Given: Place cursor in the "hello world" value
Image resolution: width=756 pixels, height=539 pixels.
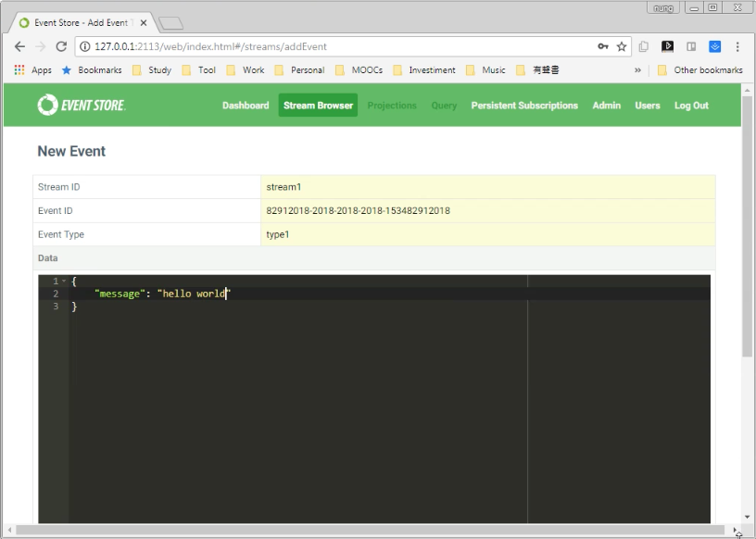Looking at the screenshot, I should 194,294.
